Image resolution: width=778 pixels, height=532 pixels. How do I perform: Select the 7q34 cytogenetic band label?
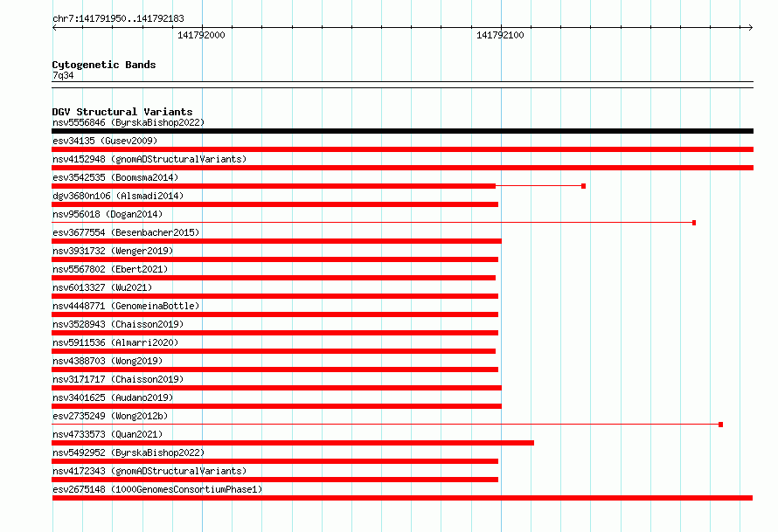click(63, 75)
